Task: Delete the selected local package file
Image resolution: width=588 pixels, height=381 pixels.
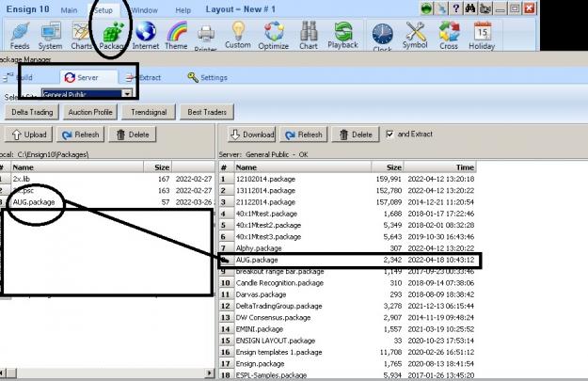Action: click(133, 135)
